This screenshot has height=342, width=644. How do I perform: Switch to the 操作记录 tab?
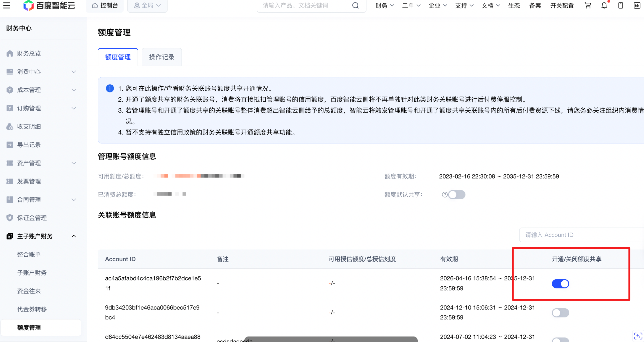coord(162,57)
